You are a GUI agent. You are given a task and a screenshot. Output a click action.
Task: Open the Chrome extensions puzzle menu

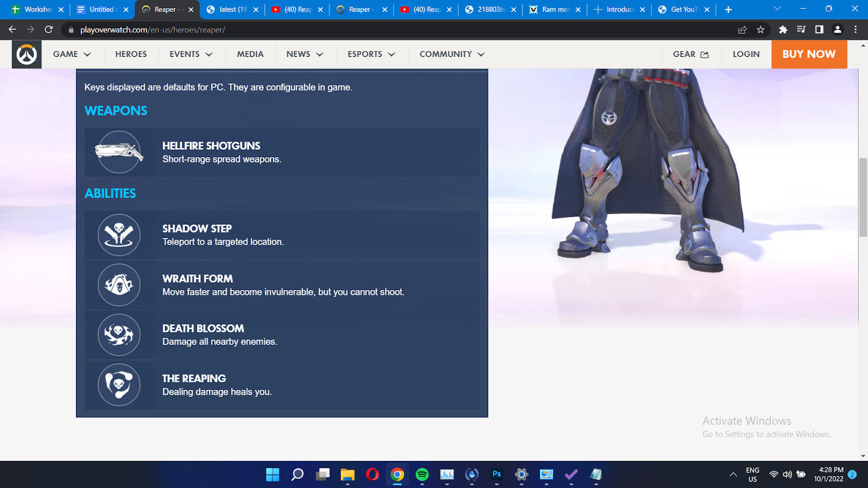783,30
